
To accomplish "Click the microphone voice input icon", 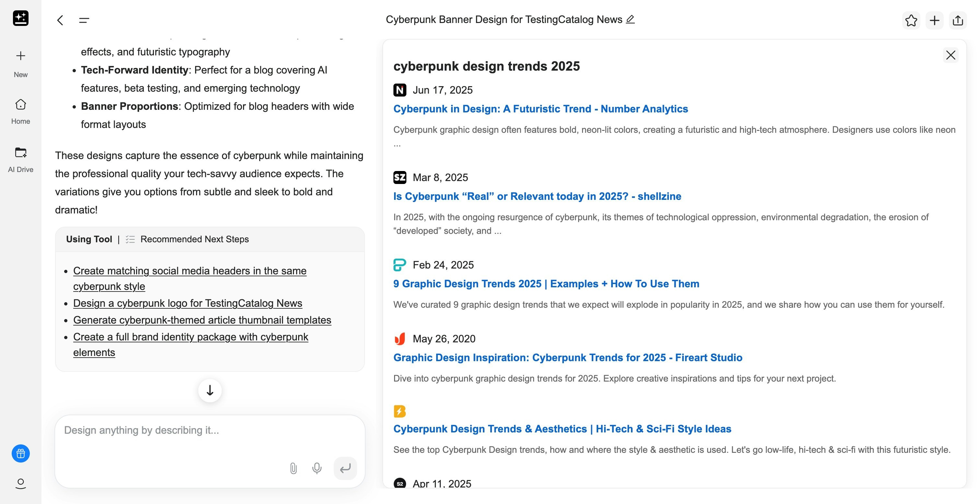I will [317, 468].
